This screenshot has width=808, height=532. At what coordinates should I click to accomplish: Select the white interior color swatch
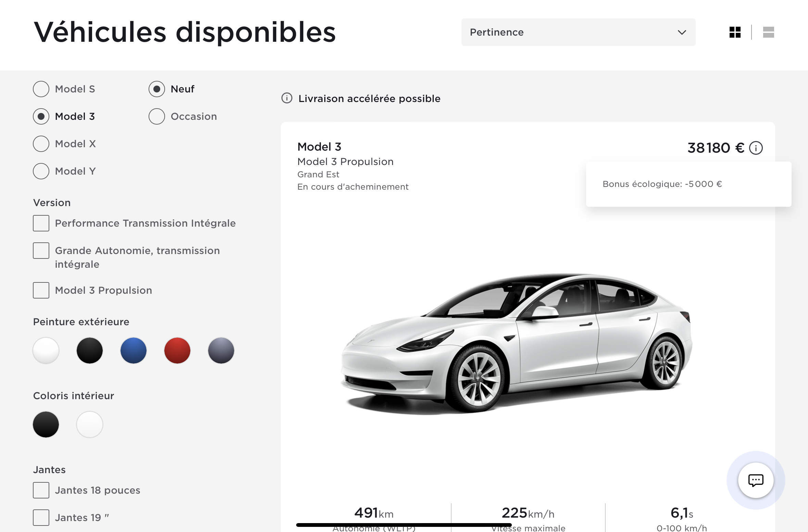90,425
